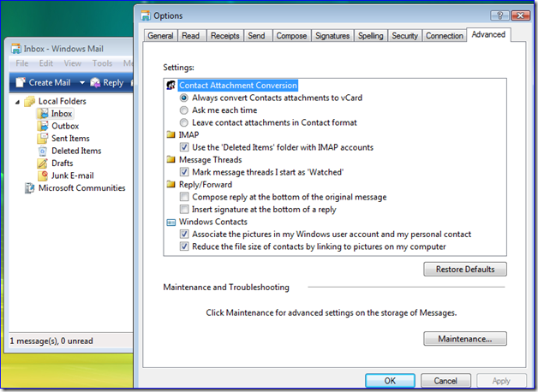This screenshot has height=392, width=538.
Task: Switch to the Send tab
Action: pyautogui.click(x=257, y=36)
